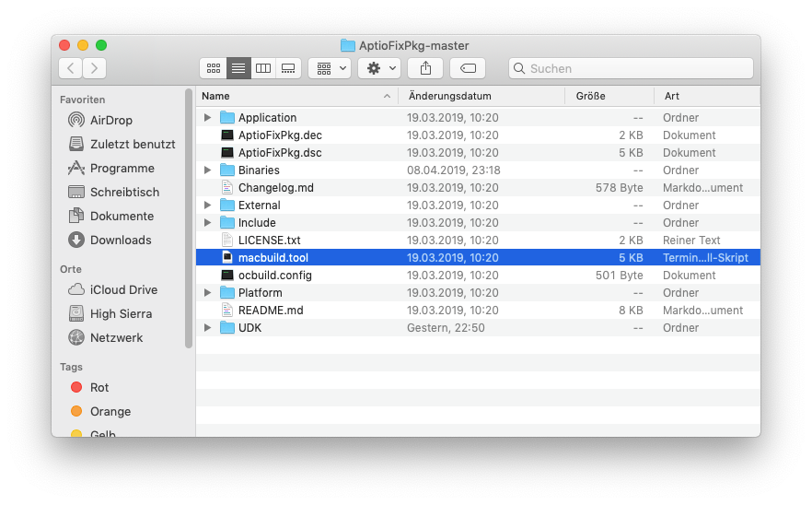Select the README.md file icon
The height and width of the screenshot is (505, 812).
pyautogui.click(x=226, y=310)
